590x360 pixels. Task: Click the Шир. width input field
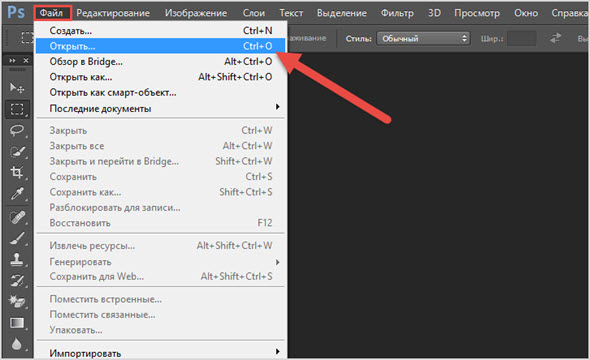[522, 38]
